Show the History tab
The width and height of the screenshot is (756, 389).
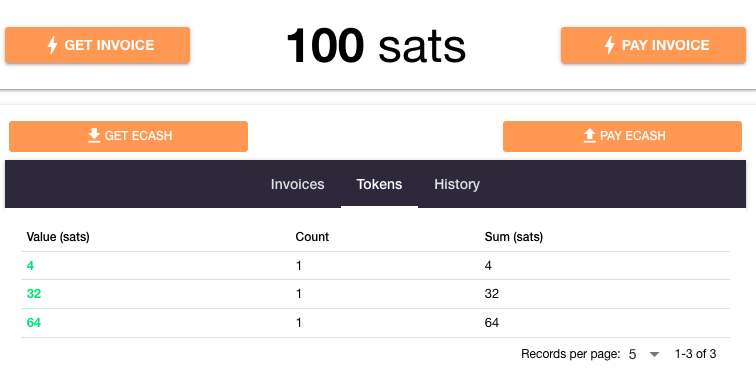coord(457,184)
